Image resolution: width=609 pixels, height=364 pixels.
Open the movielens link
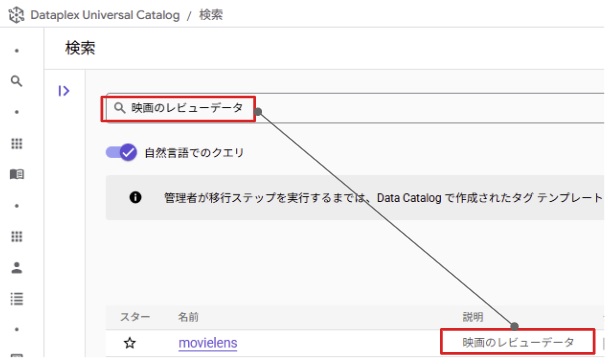click(x=208, y=343)
